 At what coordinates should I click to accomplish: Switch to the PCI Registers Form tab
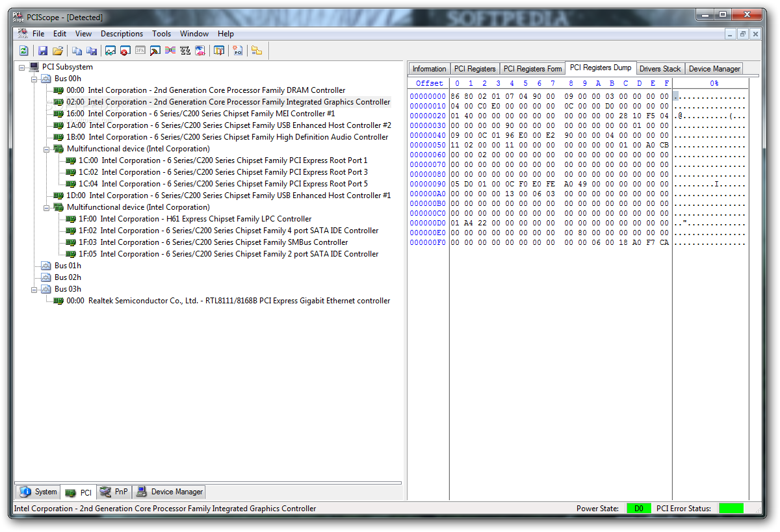pyautogui.click(x=532, y=69)
